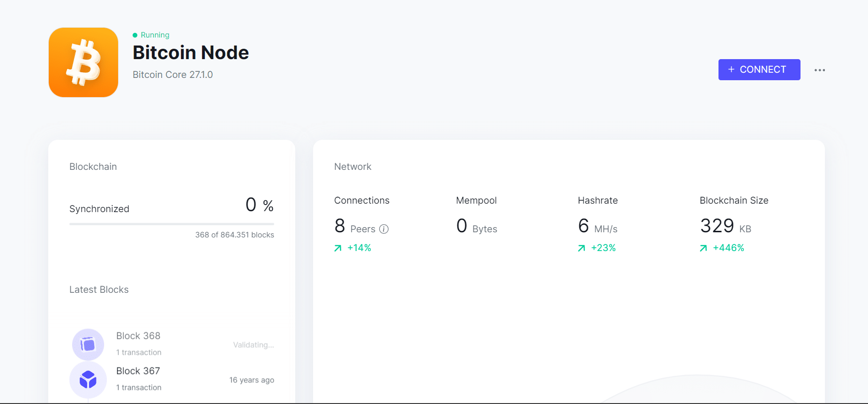Click the Block 368 cube icon
The width and height of the screenshot is (868, 404).
click(88, 344)
